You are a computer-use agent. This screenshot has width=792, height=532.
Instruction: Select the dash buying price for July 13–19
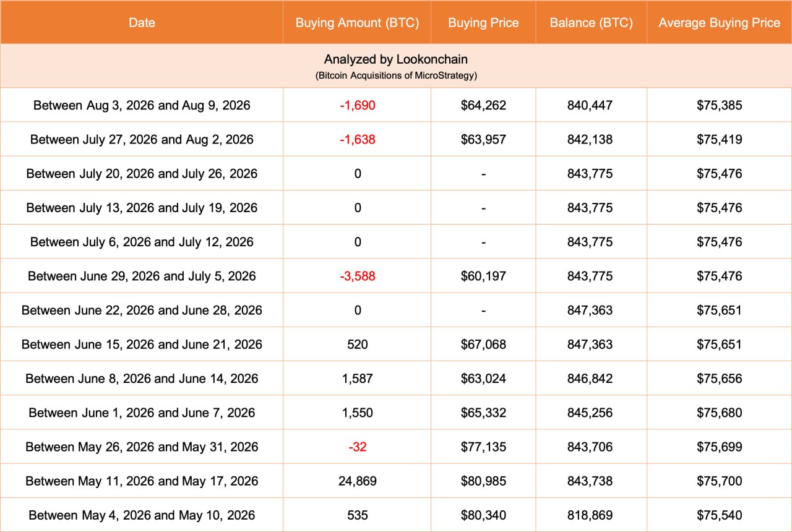pos(483,208)
